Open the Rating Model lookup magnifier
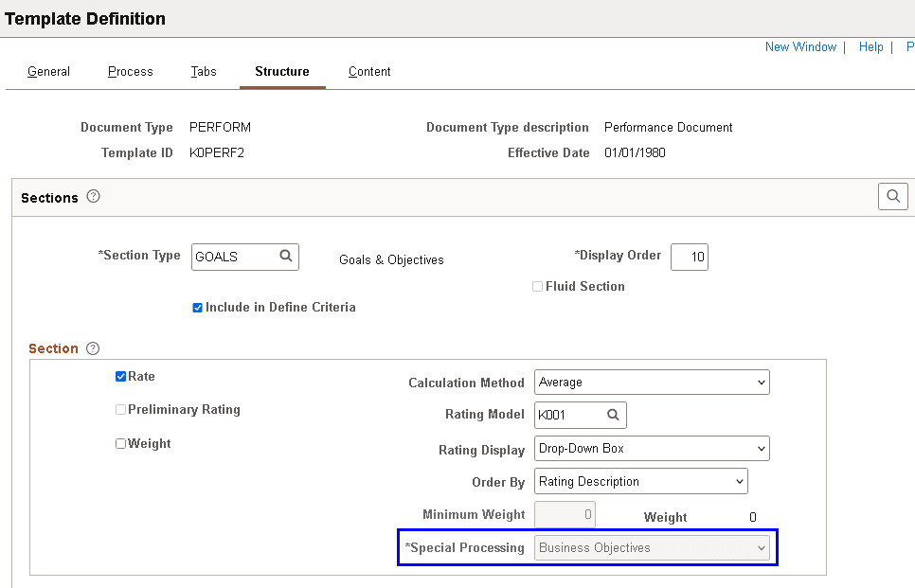This screenshot has height=588, width=915. (x=612, y=415)
